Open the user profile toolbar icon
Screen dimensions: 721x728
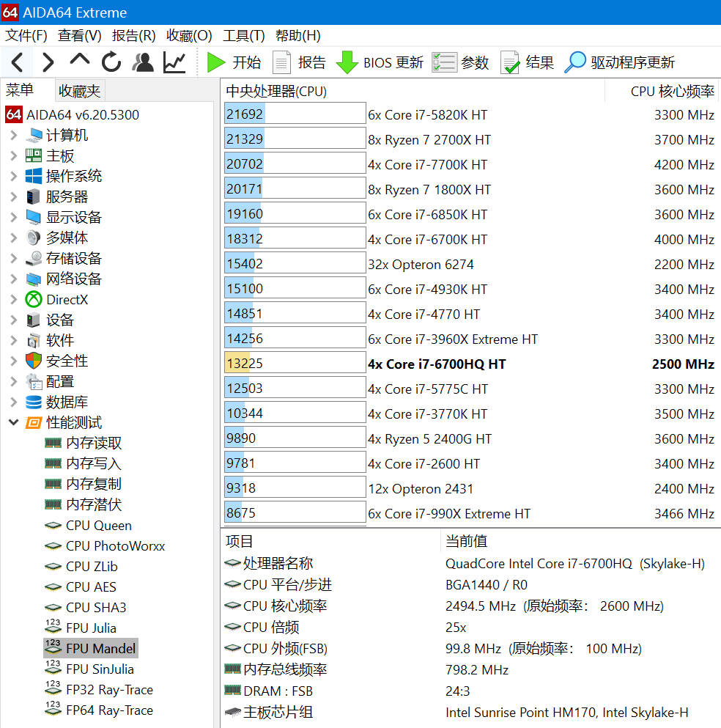click(143, 62)
